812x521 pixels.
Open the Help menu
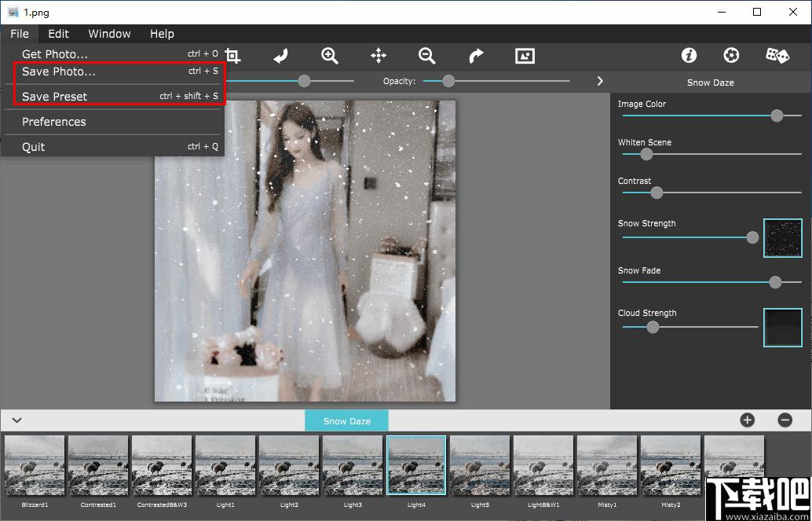pyautogui.click(x=162, y=34)
